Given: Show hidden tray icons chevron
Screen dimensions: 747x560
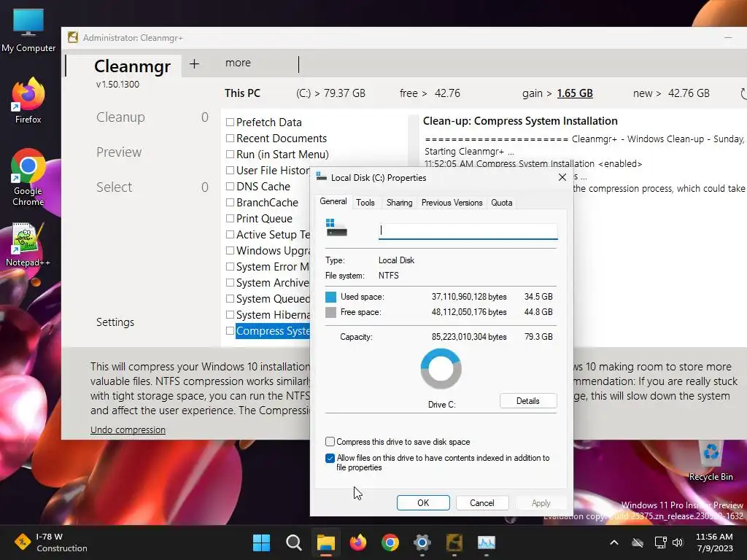Looking at the screenshot, I should pos(614,542).
